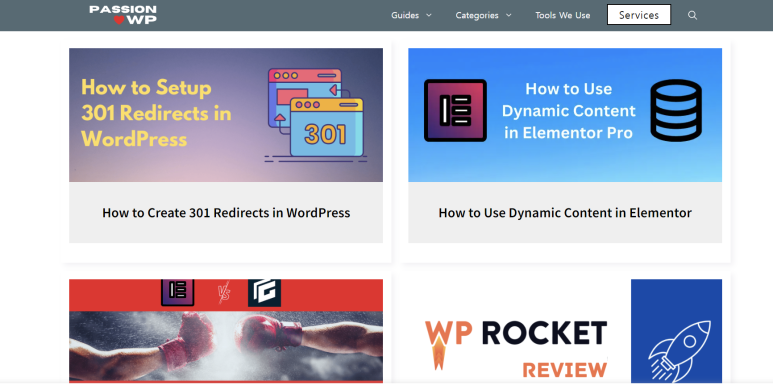Open the 301 Redirects article thumbnail

(226, 115)
